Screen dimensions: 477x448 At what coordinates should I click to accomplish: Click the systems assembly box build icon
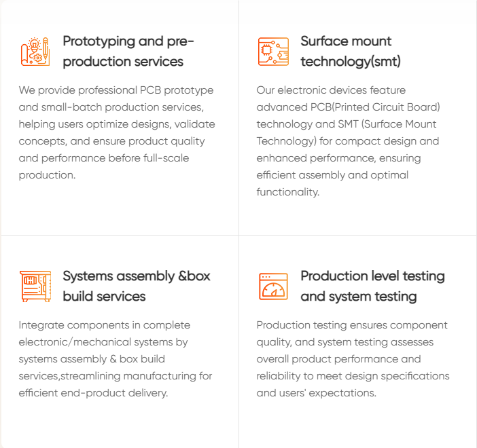coord(35,286)
